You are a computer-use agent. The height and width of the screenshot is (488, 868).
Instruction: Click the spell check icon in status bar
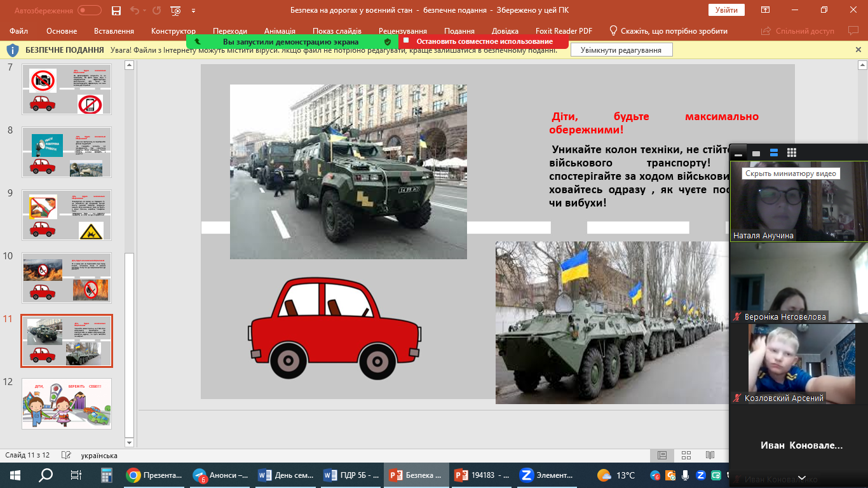[x=65, y=456]
